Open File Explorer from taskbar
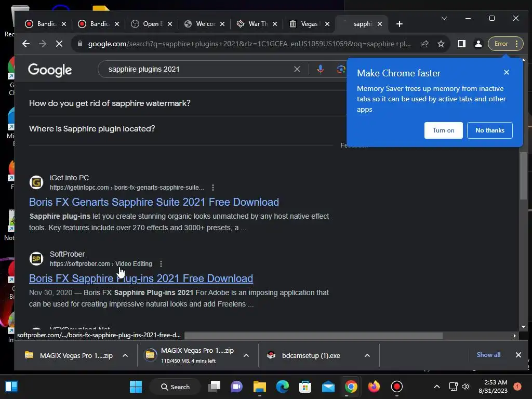 pyautogui.click(x=260, y=387)
